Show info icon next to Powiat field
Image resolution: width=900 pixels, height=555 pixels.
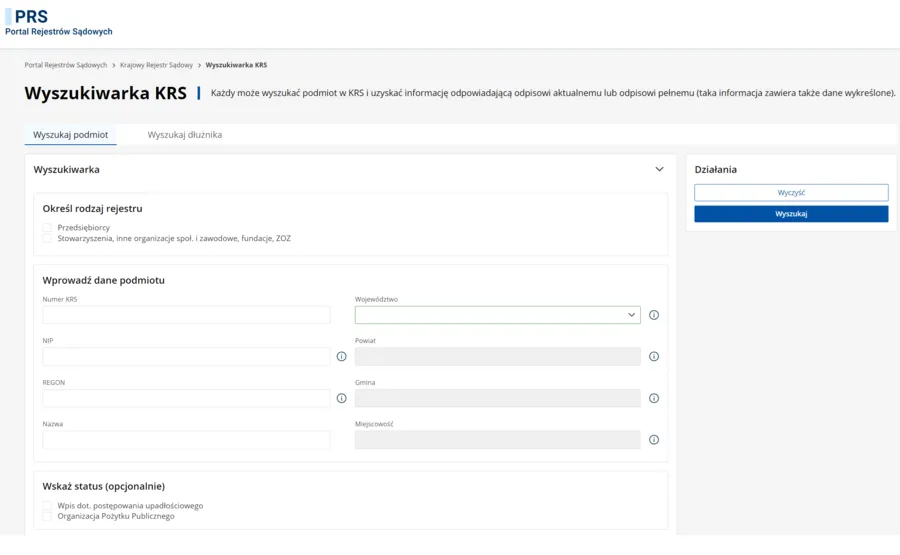[x=654, y=356]
